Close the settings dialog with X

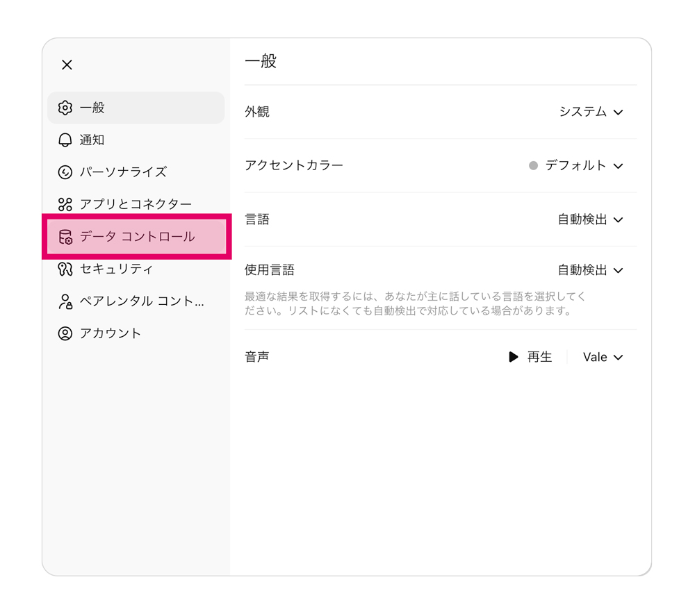[67, 65]
